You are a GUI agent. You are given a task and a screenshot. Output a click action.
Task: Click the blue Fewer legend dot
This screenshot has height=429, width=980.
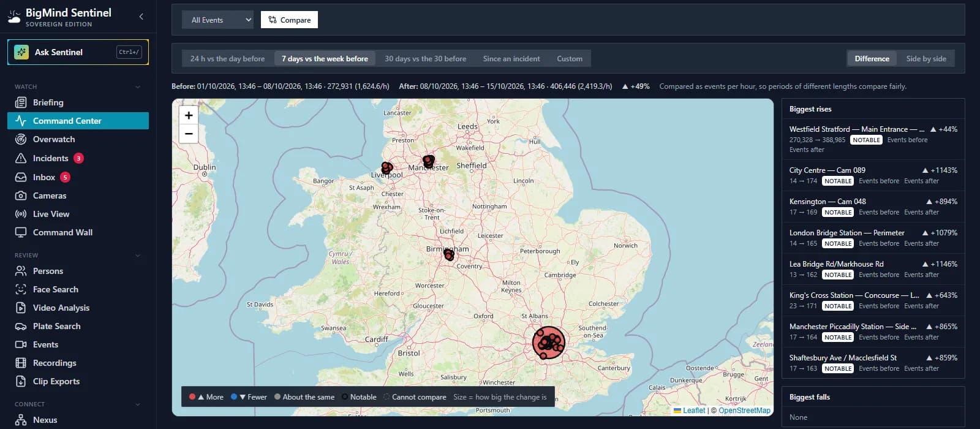point(234,397)
